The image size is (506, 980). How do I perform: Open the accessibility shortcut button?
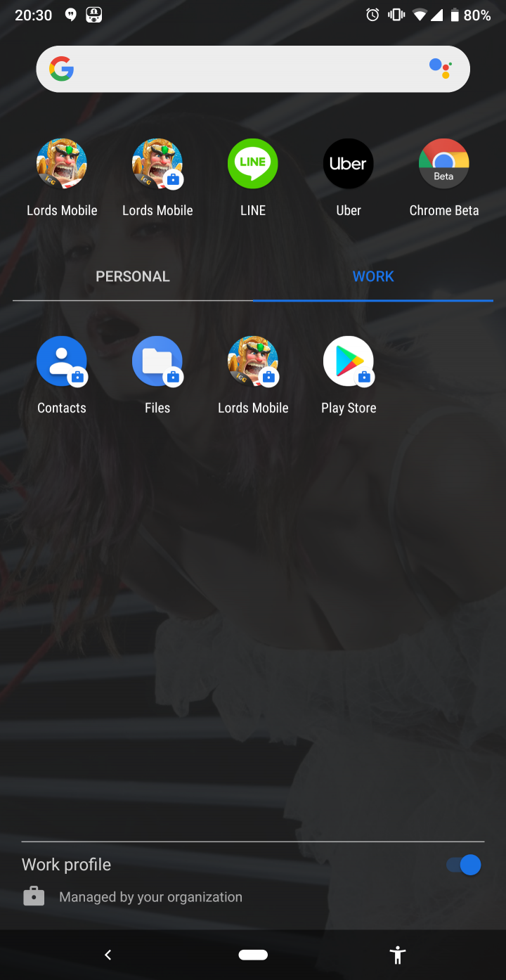pyautogui.click(x=398, y=955)
